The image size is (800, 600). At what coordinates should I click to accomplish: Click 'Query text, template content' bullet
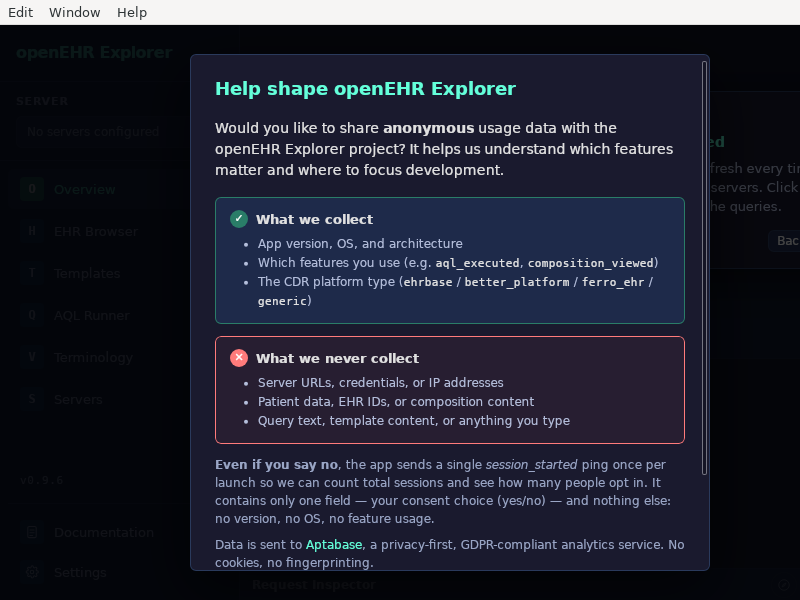click(x=414, y=421)
